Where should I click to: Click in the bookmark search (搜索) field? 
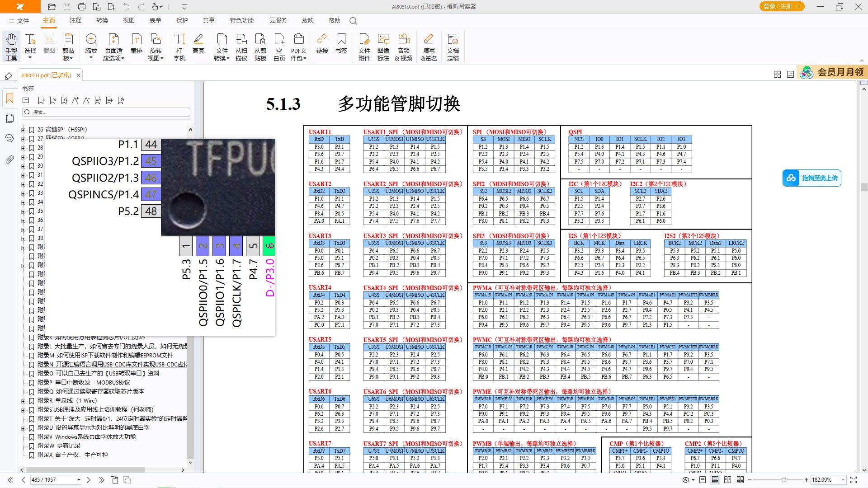(106, 112)
